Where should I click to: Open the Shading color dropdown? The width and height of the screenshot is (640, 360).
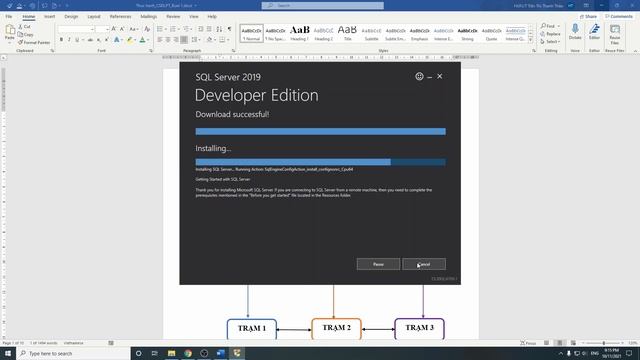216,40
